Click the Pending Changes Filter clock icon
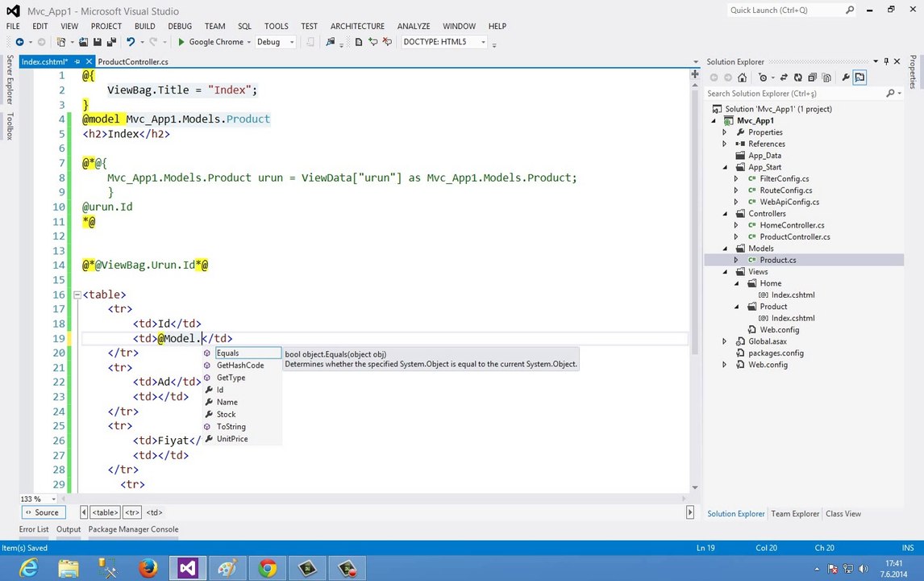 [x=763, y=77]
